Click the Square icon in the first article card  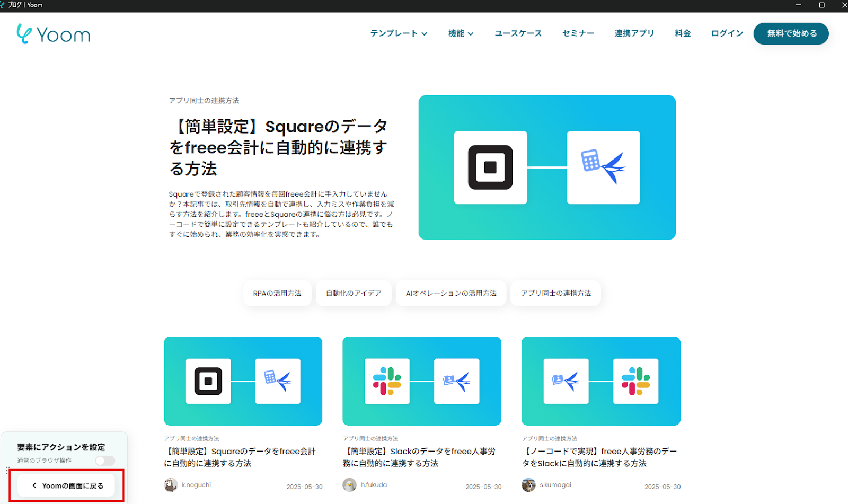[x=208, y=381]
